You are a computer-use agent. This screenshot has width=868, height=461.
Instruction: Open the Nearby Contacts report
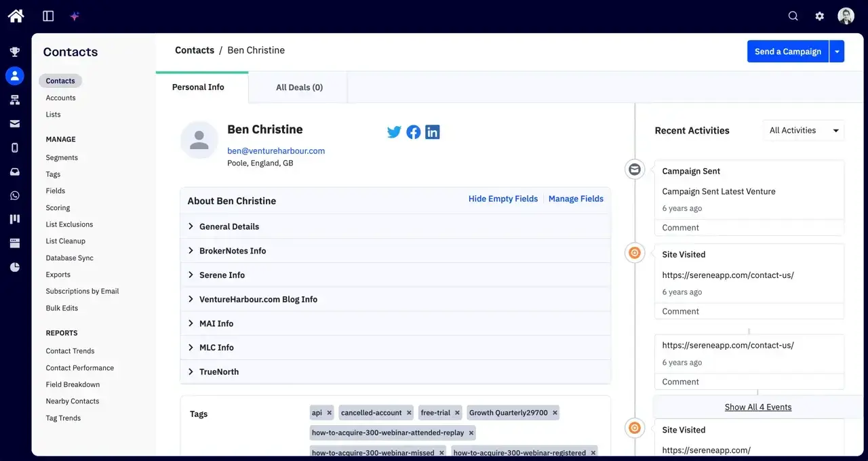coord(73,401)
